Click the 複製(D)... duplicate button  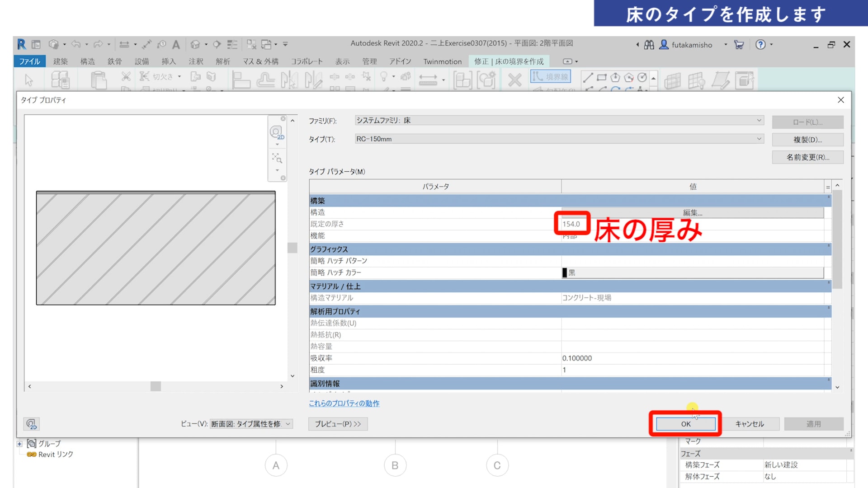click(807, 140)
